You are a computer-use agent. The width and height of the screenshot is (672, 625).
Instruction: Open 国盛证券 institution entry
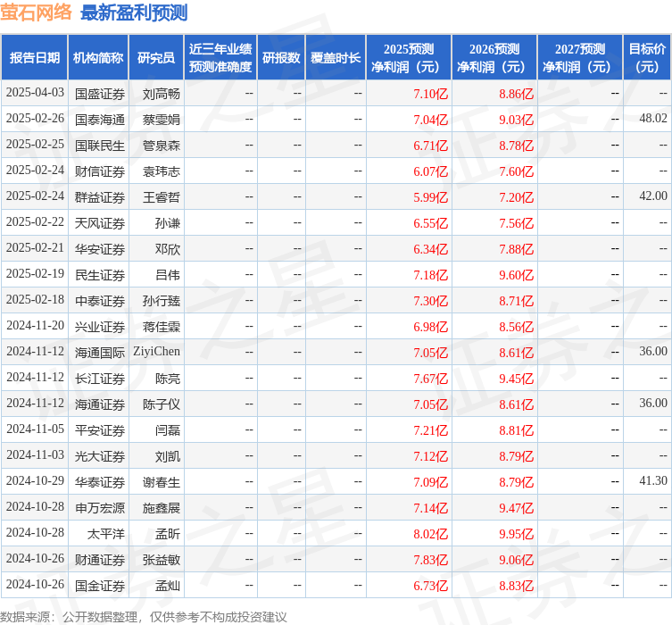click(x=100, y=93)
